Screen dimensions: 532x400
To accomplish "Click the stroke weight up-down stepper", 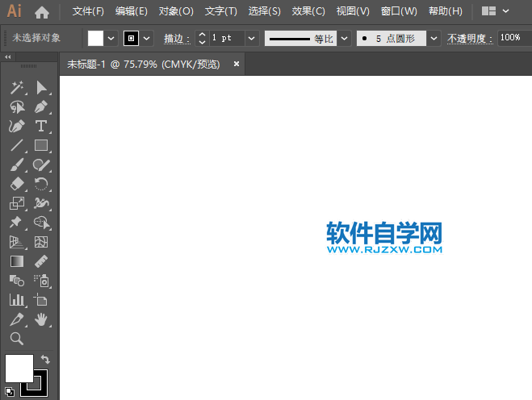I will click(x=202, y=38).
